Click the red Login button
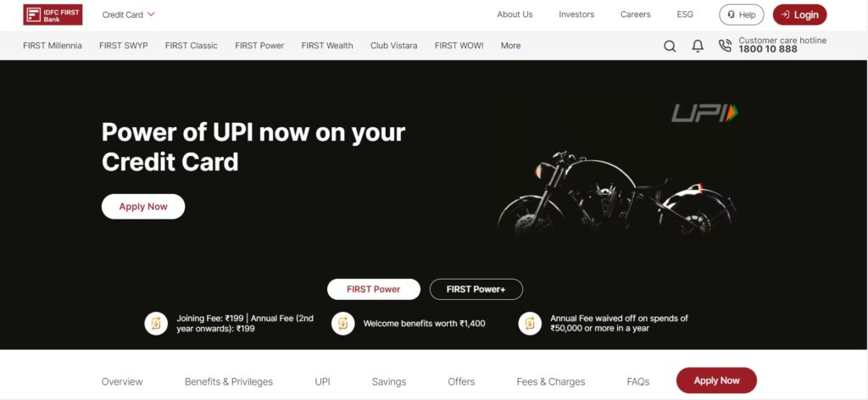The width and height of the screenshot is (868, 400). click(799, 15)
